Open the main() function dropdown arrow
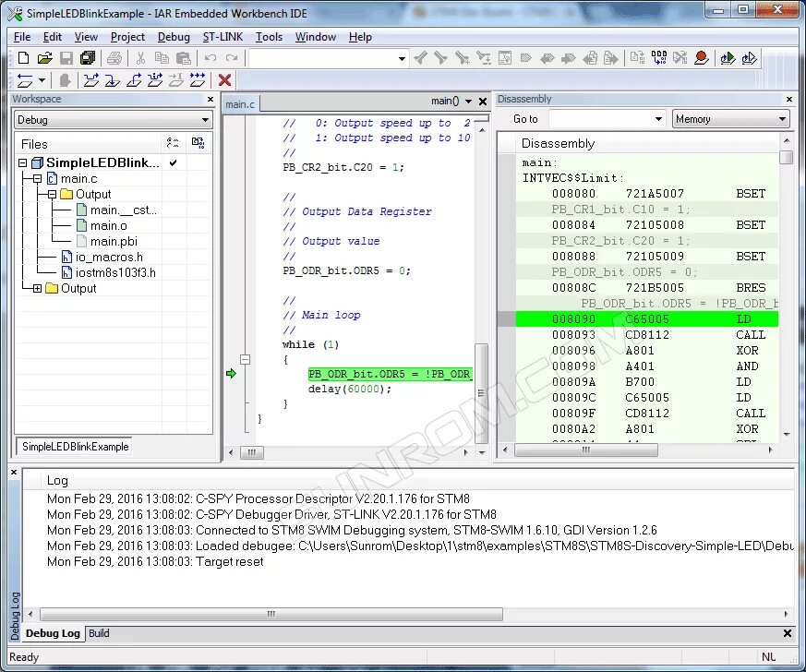Image resolution: width=806 pixels, height=672 pixels. tap(468, 102)
